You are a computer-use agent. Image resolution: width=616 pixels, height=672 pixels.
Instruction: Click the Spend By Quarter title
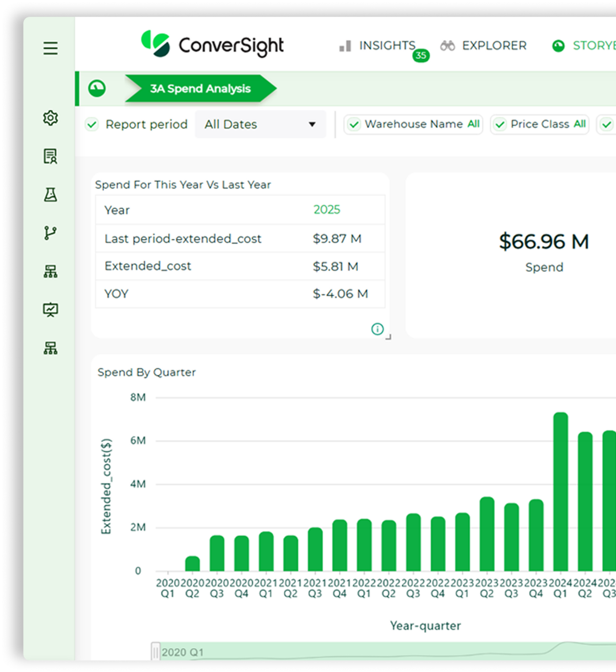click(147, 372)
